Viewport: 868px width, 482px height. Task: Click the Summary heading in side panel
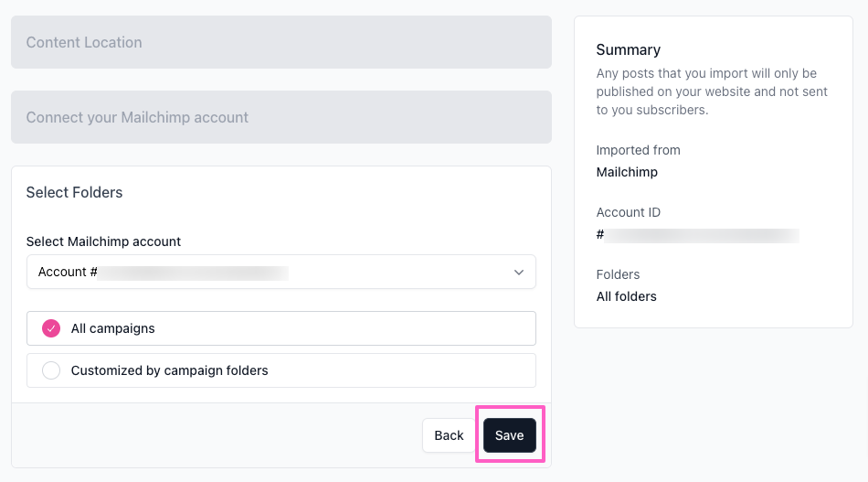point(629,50)
